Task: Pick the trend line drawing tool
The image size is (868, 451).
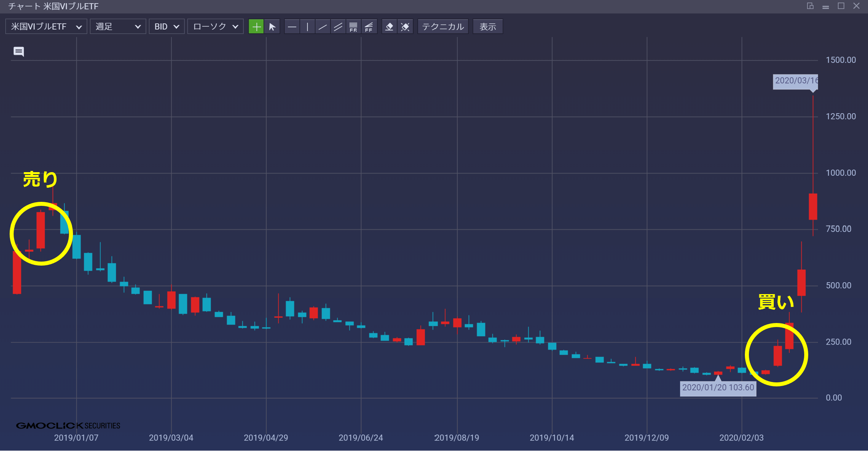Action: pyautogui.click(x=322, y=27)
